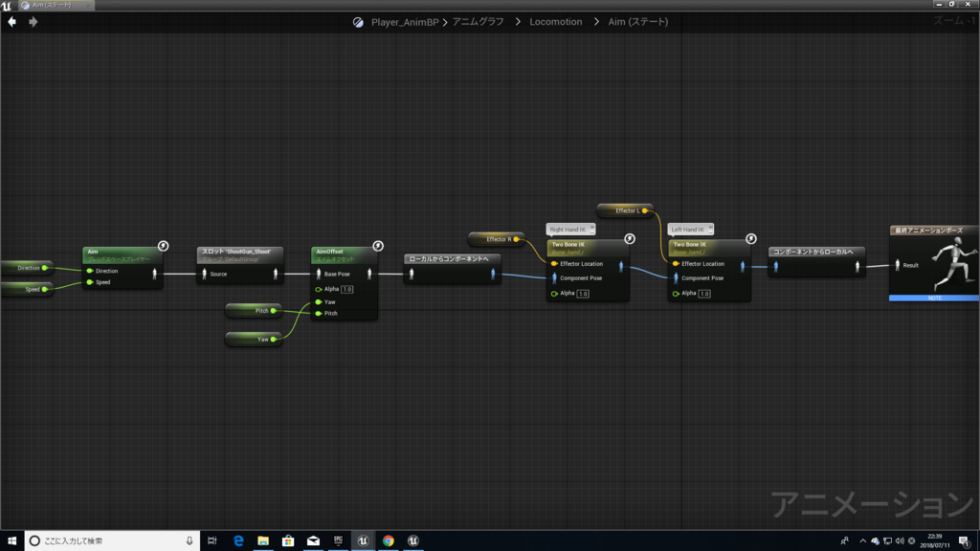Show hidden system tray icons
Viewport: 980px width, 551px height.
(x=862, y=541)
